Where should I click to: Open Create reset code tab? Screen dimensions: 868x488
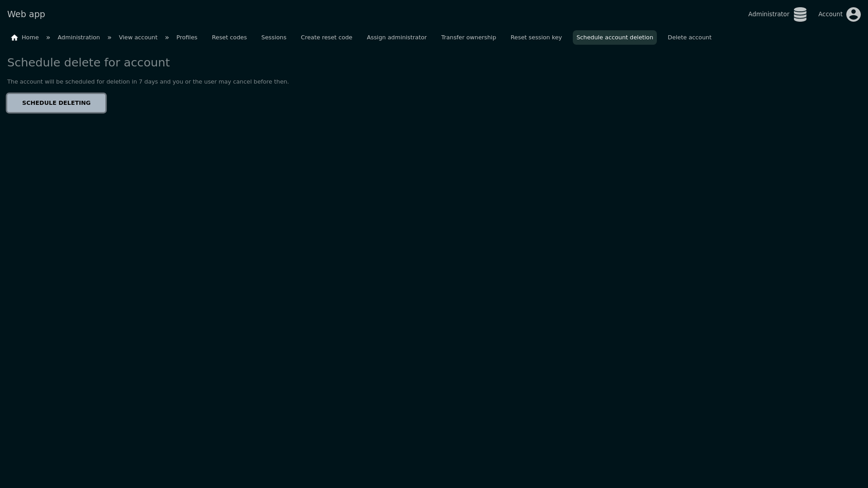tap(326, 38)
